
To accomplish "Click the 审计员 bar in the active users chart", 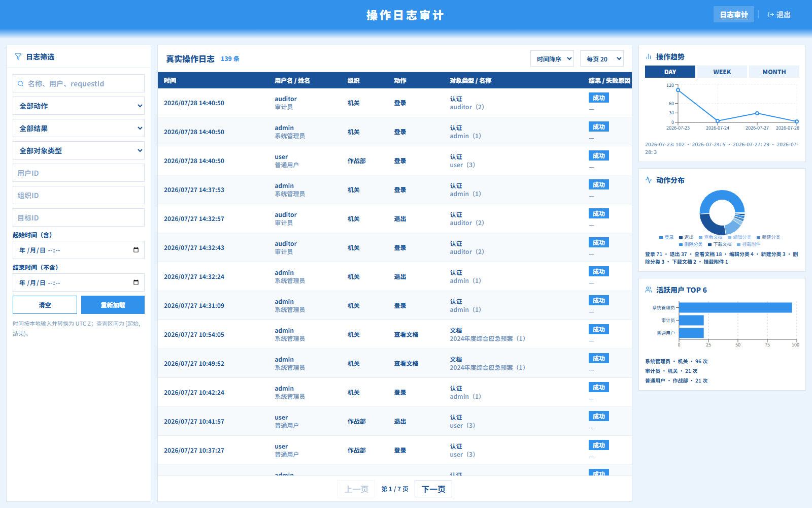I will [x=691, y=320].
